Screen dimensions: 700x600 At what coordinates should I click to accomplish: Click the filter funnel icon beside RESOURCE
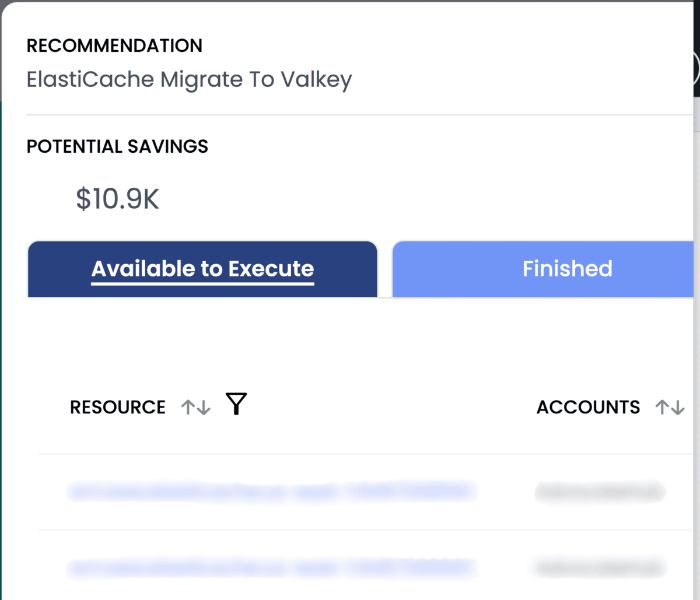pyautogui.click(x=236, y=403)
